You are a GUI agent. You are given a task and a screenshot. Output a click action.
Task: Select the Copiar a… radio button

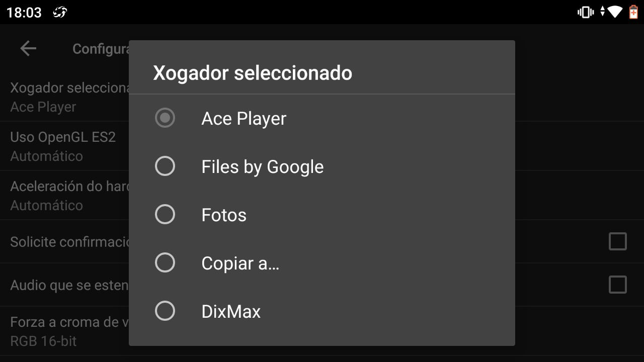(x=165, y=263)
